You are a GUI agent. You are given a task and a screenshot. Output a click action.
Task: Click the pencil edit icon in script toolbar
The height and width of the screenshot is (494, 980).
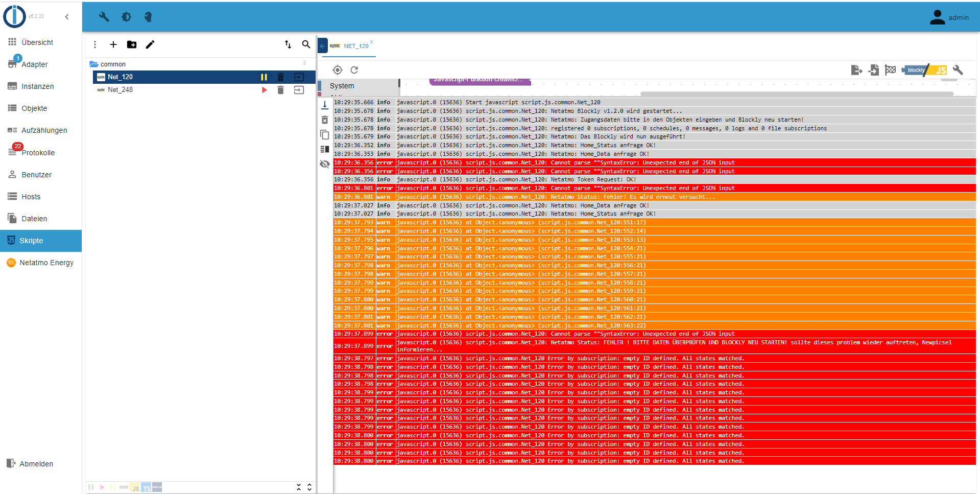(150, 45)
